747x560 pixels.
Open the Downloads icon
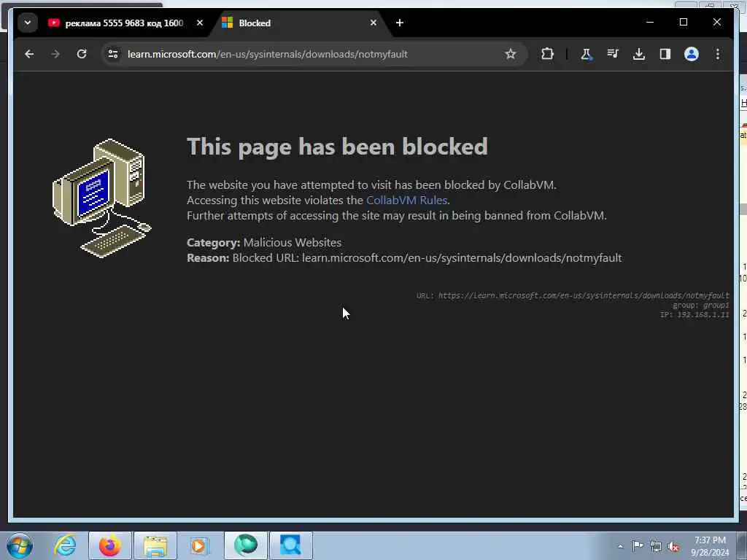click(x=639, y=54)
